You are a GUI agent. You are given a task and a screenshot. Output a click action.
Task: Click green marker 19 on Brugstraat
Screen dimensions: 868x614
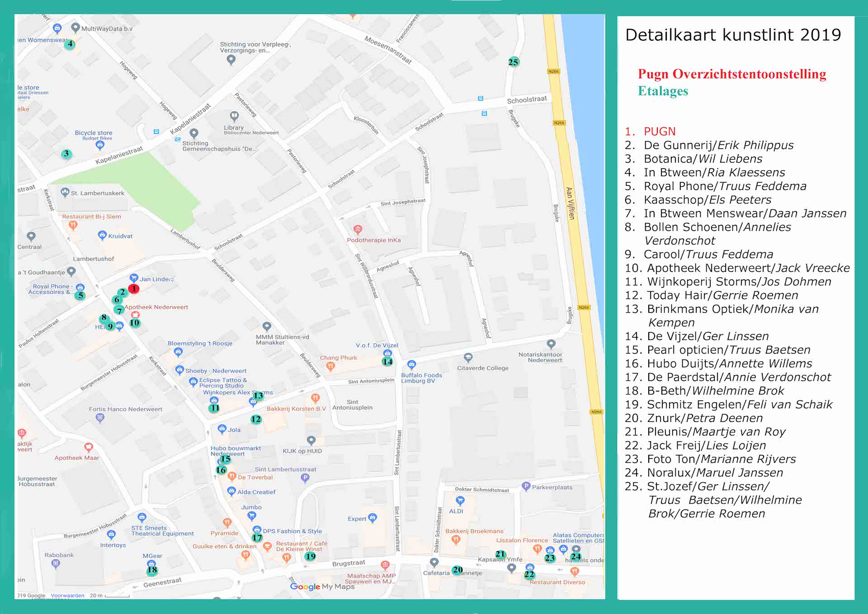click(x=310, y=556)
